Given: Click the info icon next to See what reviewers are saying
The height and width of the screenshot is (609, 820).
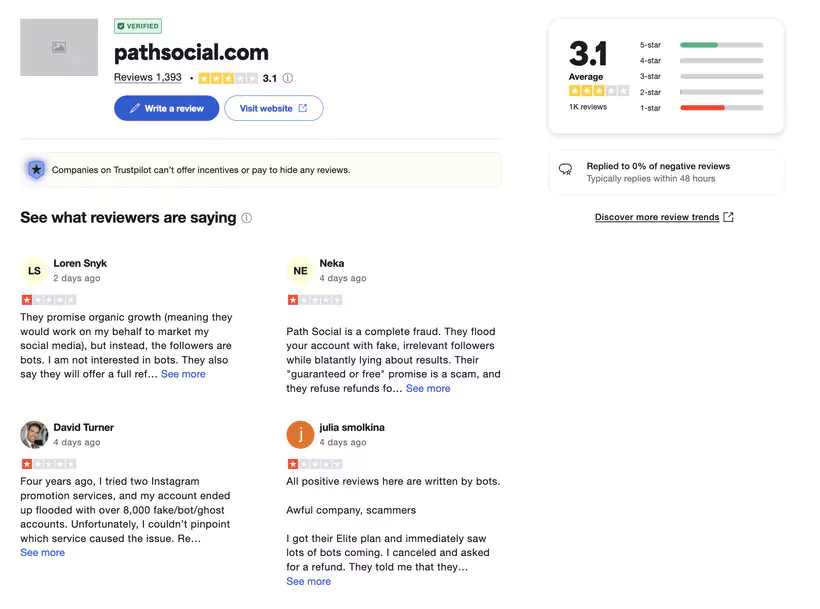Looking at the screenshot, I should point(246,218).
